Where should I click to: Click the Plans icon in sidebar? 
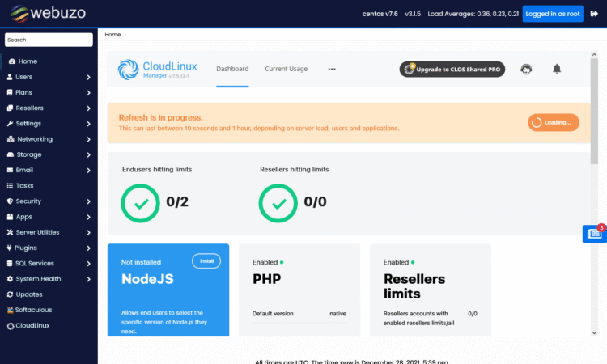[10, 92]
